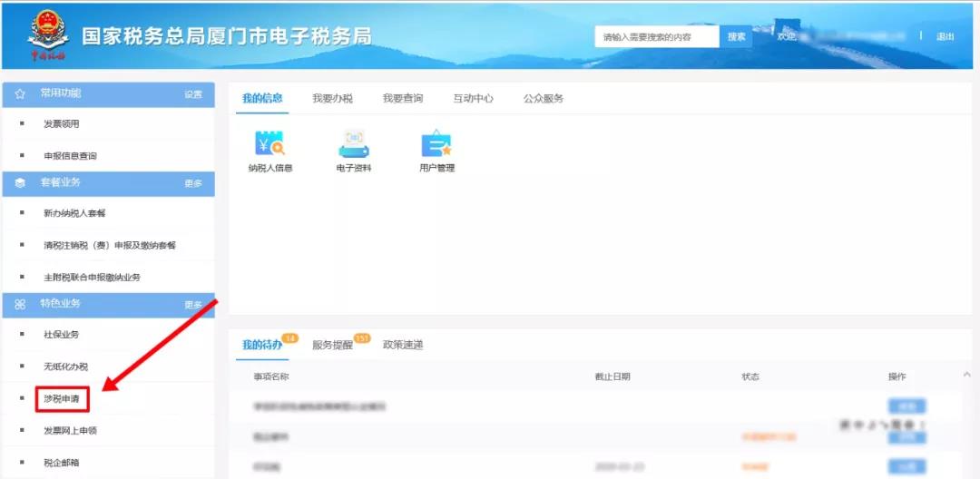Click the tax bureau national emblem logo
The image size is (980, 479).
pyautogui.click(x=47, y=35)
